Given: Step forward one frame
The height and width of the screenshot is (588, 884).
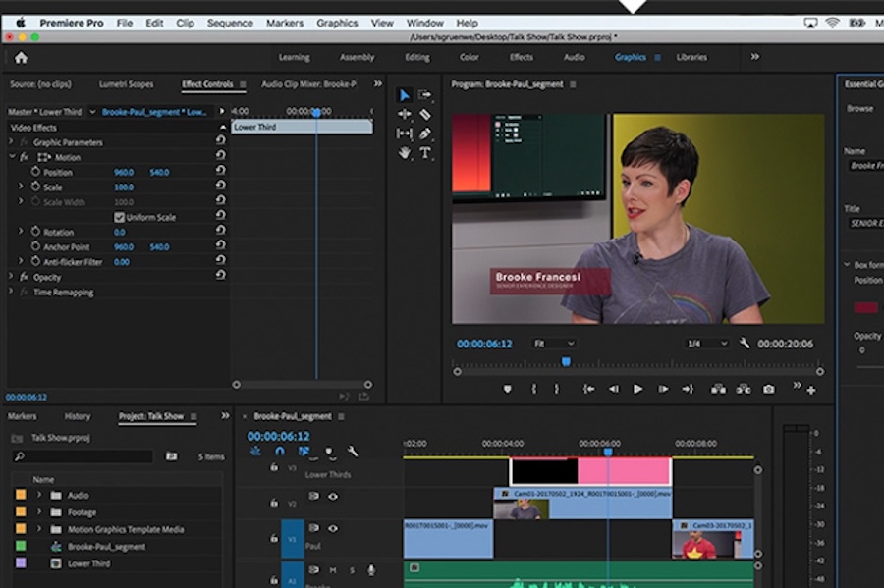Looking at the screenshot, I should (663, 389).
